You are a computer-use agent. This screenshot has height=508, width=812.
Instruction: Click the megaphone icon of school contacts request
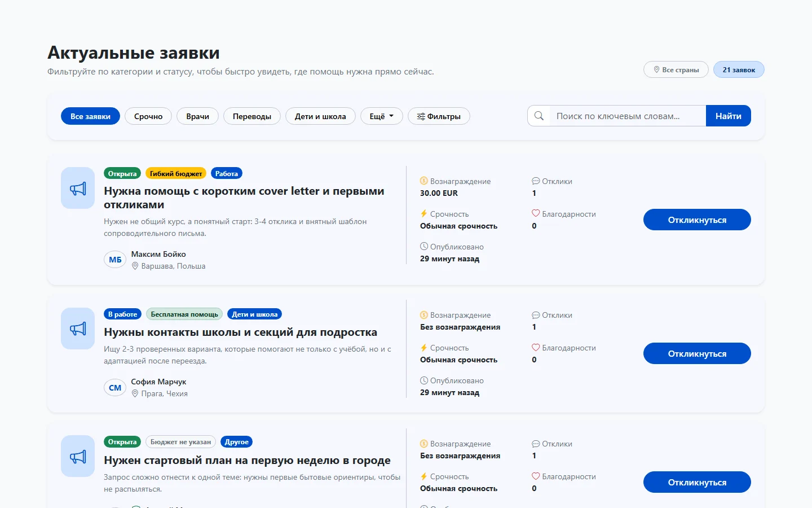(x=78, y=329)
